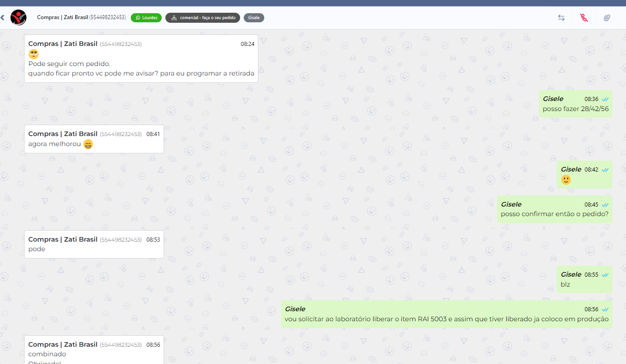Open attachments with the paperclip icon
The image size is (626, 364).
[x=607, y=18]
